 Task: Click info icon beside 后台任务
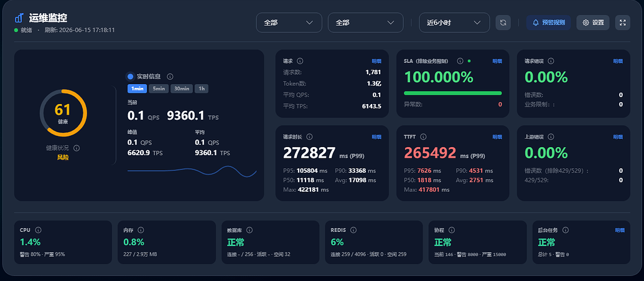[x=566, y=230]
